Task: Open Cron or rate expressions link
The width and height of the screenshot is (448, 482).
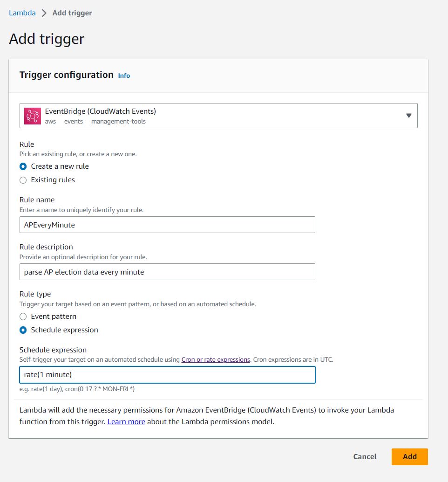Action: [x=216, y=360]
